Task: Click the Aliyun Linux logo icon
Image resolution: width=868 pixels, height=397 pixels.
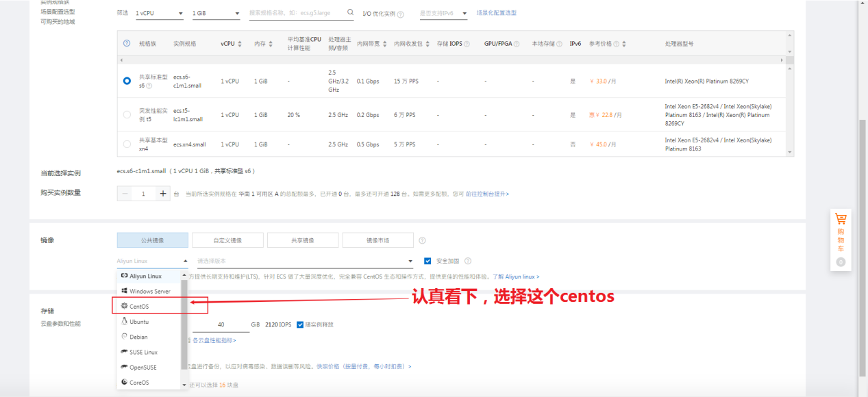Action: point(124,276)
